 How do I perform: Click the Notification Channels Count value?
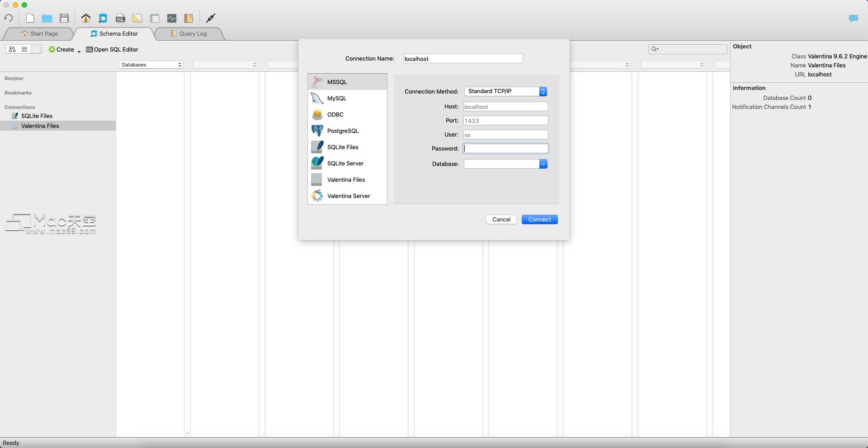click(810, 107)
